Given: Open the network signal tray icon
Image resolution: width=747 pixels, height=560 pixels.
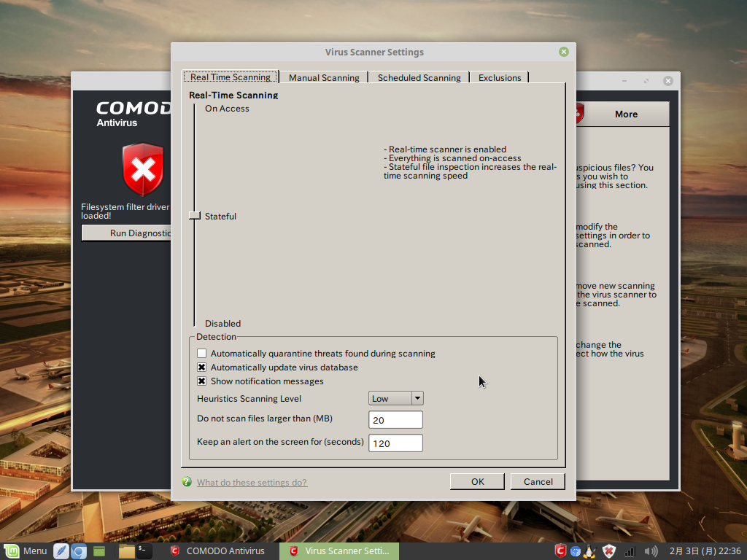Looking at the screenshot, I should 630,551.
